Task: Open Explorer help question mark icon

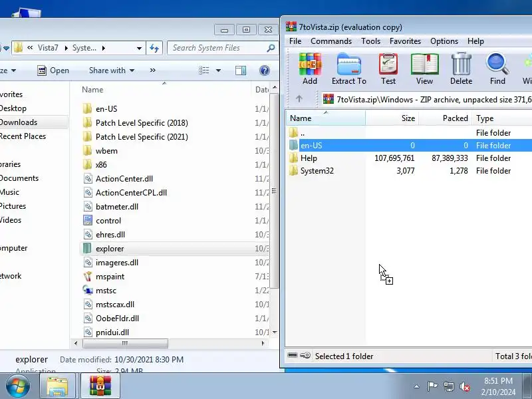Action: [x=264, y=70]
